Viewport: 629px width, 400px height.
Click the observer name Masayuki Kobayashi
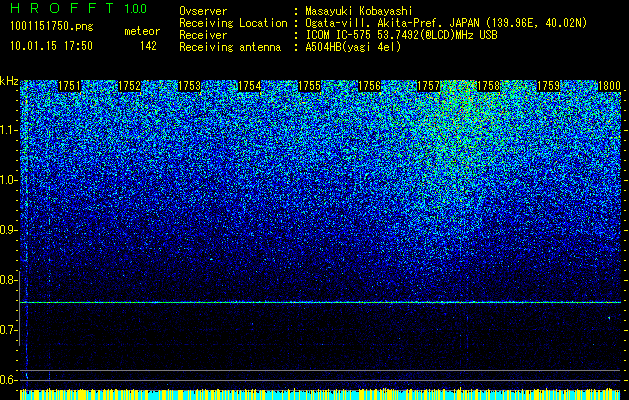pos(359,11)
